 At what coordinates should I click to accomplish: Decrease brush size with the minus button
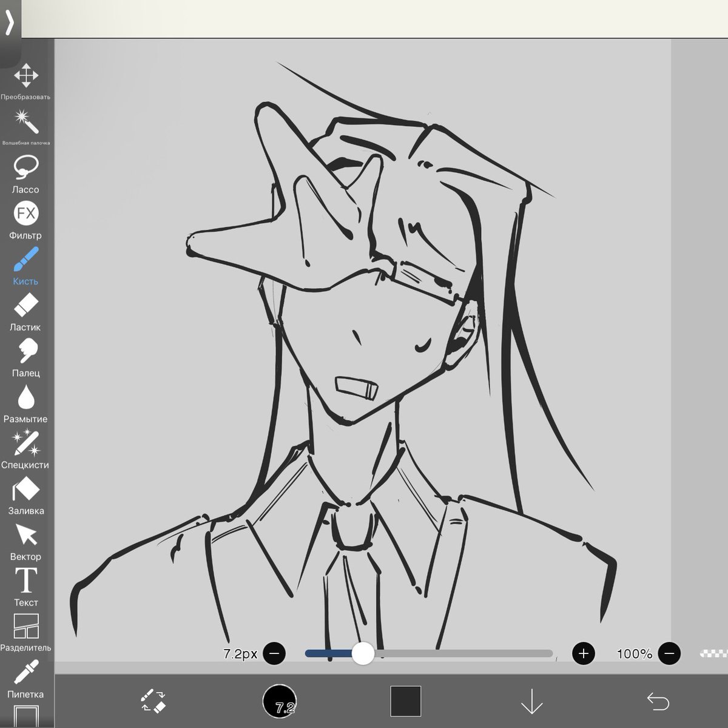tap(274, 653)
